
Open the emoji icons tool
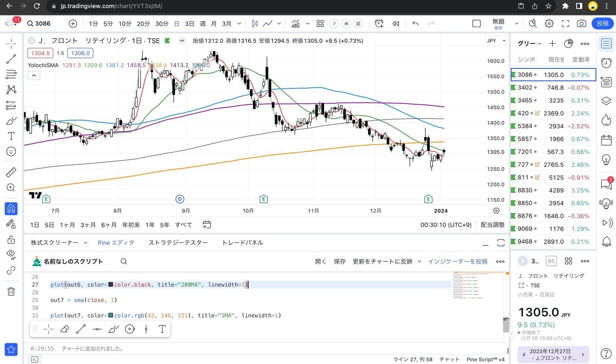(11, 151)
